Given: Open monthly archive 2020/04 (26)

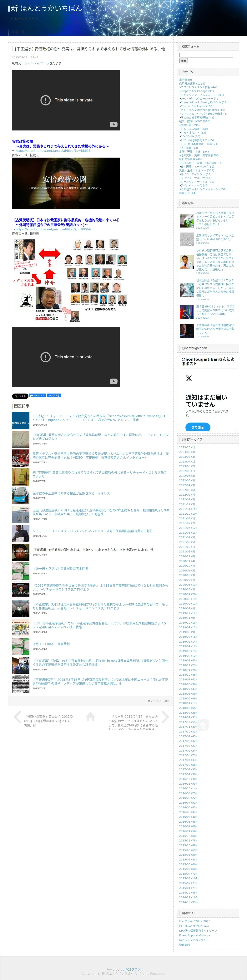Looking at the screenshot, I should 188,594.
